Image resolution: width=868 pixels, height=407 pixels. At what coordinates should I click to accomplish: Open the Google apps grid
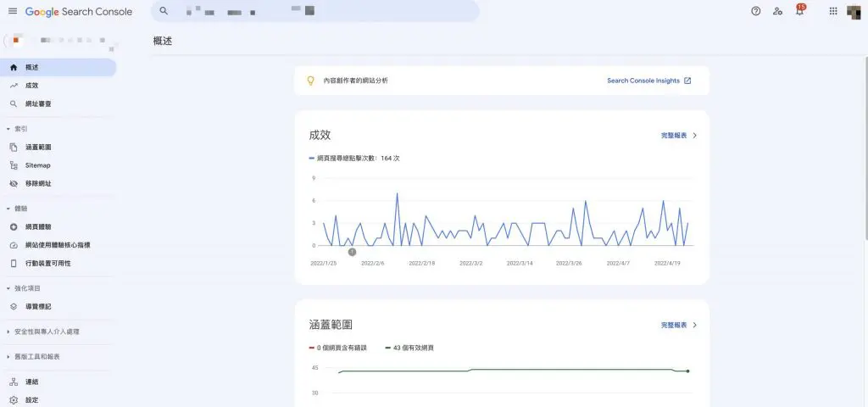(833, 11)
